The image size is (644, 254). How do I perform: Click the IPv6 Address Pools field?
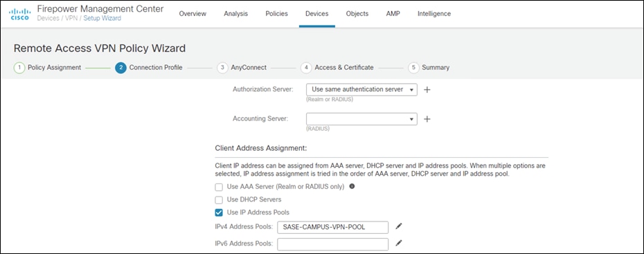(x=332, y=244)
